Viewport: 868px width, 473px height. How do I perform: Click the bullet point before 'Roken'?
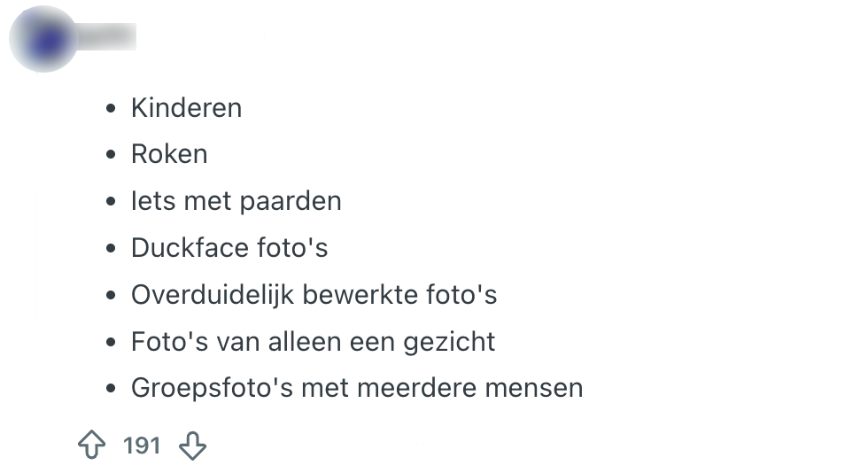[x=111, y=155]
